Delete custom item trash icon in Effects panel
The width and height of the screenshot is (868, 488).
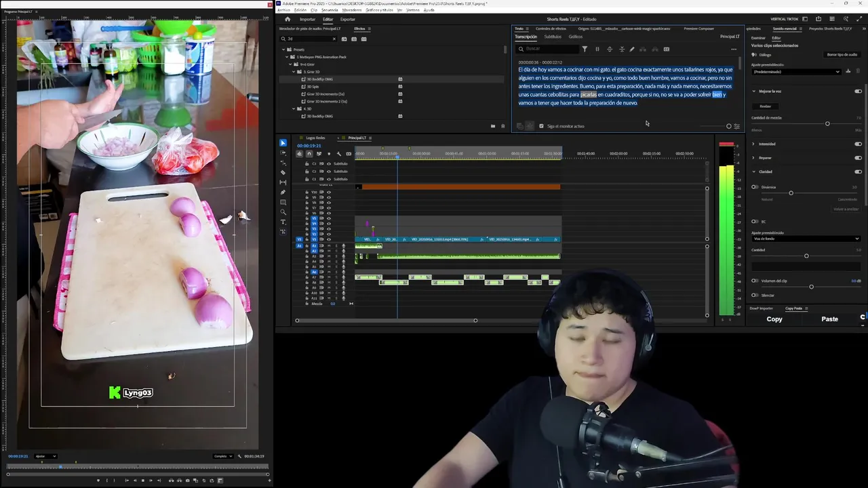pyautogui.click(x=502, y=126)
